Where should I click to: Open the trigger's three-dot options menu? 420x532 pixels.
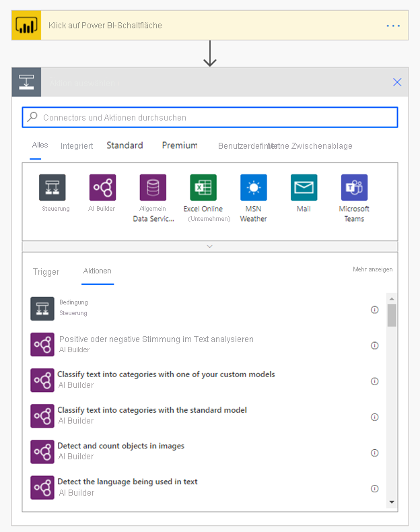point(393,26)
